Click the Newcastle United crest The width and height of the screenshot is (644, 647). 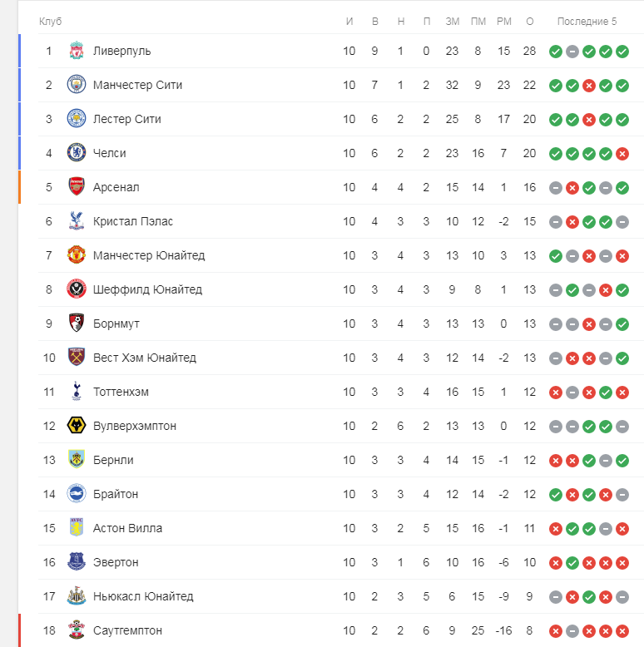77,595
